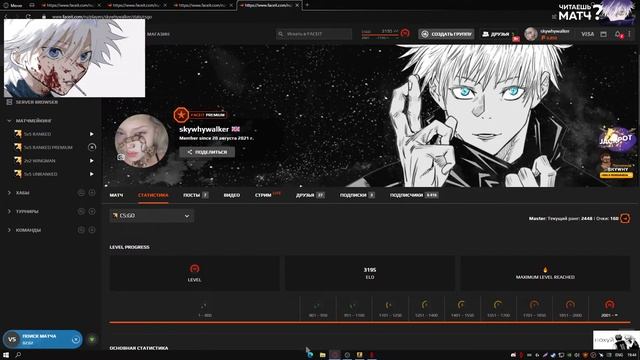
Task: Open the Видео tab
Action: click(x=231, y=195)
